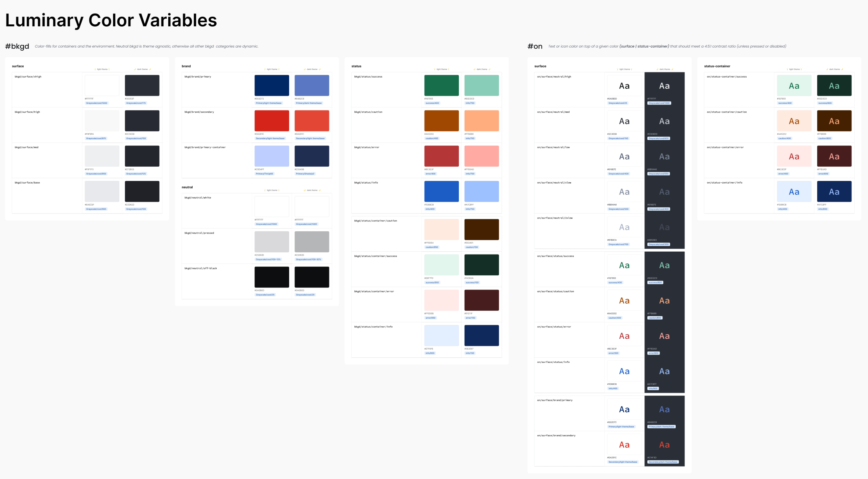Click the "#on" section heading

[x=535, y=46]
